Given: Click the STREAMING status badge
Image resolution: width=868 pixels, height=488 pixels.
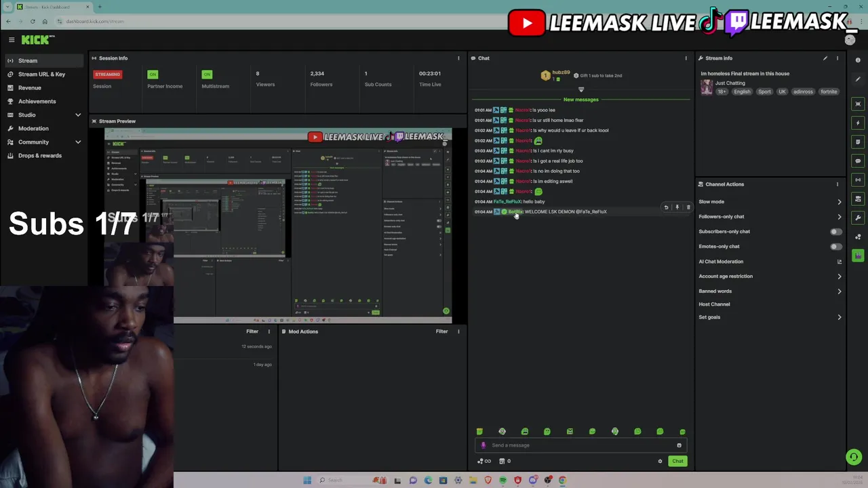Looking at the screenshot, I should (107, 74).
